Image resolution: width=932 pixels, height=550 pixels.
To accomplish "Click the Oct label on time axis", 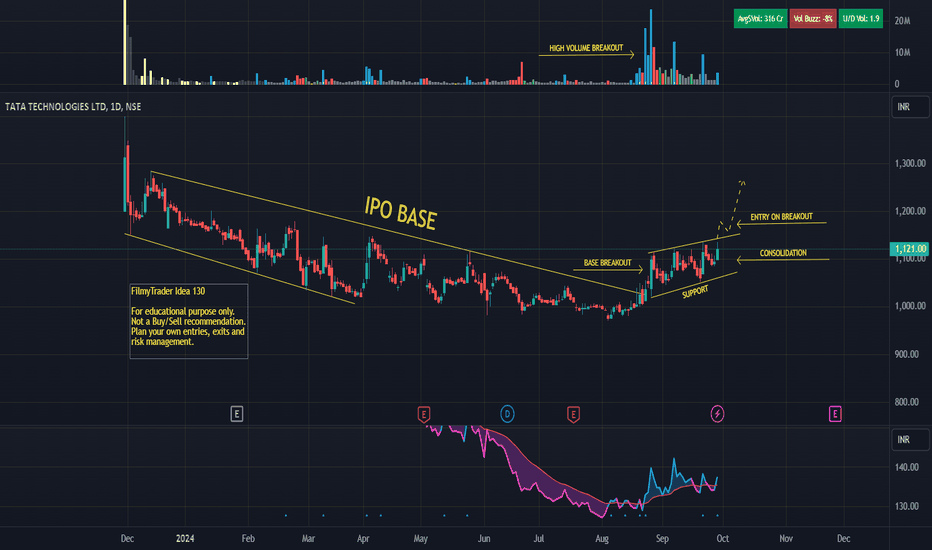I will [722, 539].
